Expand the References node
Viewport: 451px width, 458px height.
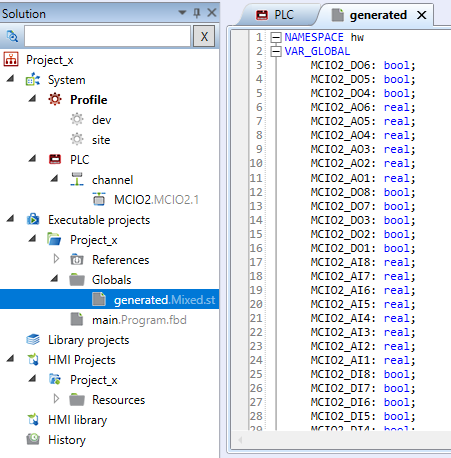[56, 259]
